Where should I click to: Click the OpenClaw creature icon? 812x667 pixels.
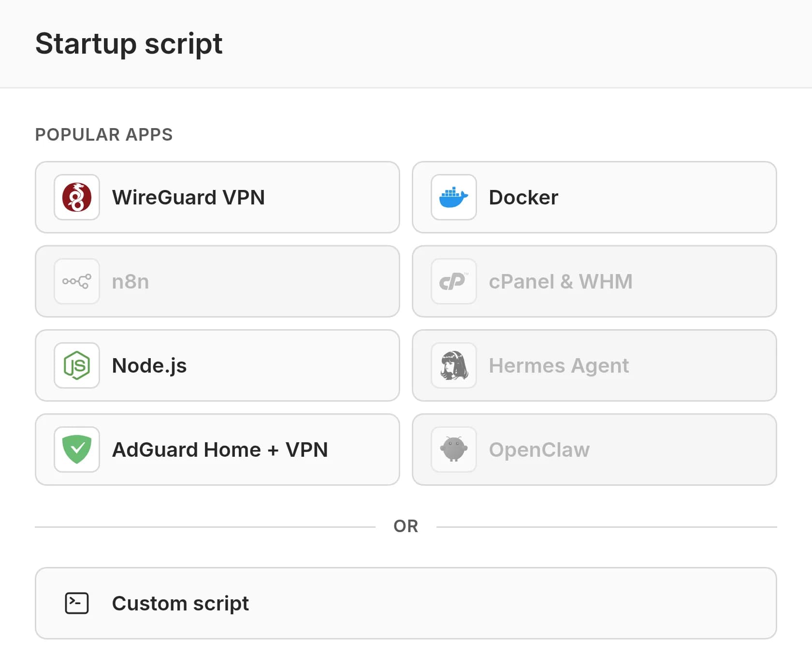pyautogui.click(x=454, y=449)
